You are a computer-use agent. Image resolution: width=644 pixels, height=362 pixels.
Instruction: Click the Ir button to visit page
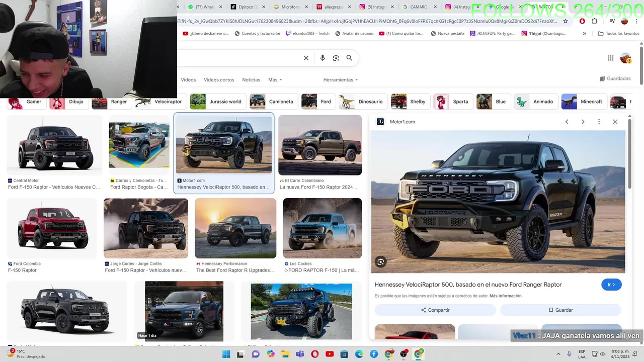click(611, 285)
